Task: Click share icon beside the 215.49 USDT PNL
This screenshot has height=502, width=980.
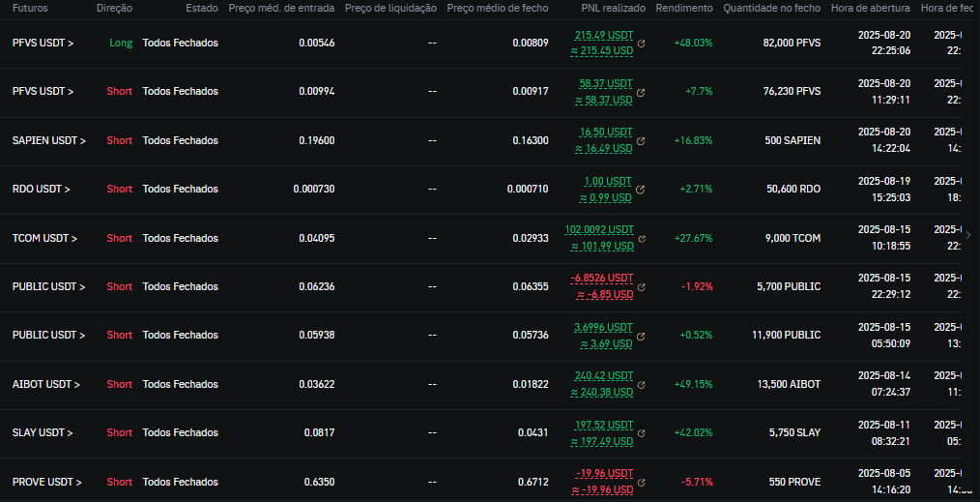Action: [642, 44]
